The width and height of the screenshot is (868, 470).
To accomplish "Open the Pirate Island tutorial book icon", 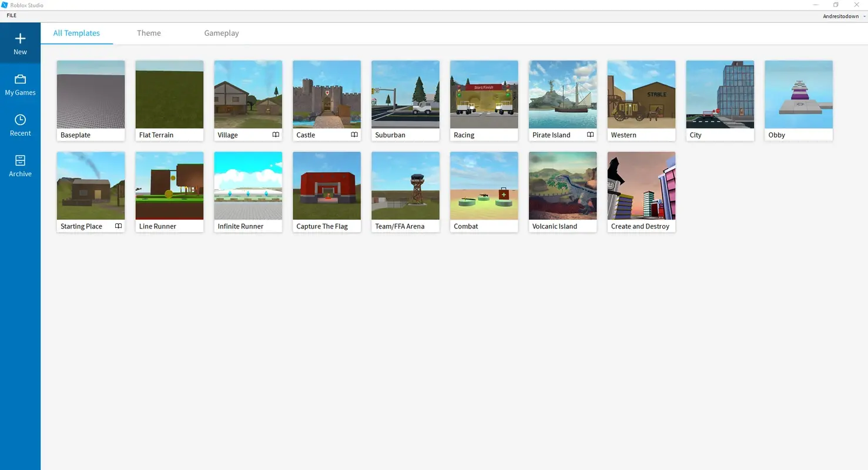I will click(x=590, y=135).
